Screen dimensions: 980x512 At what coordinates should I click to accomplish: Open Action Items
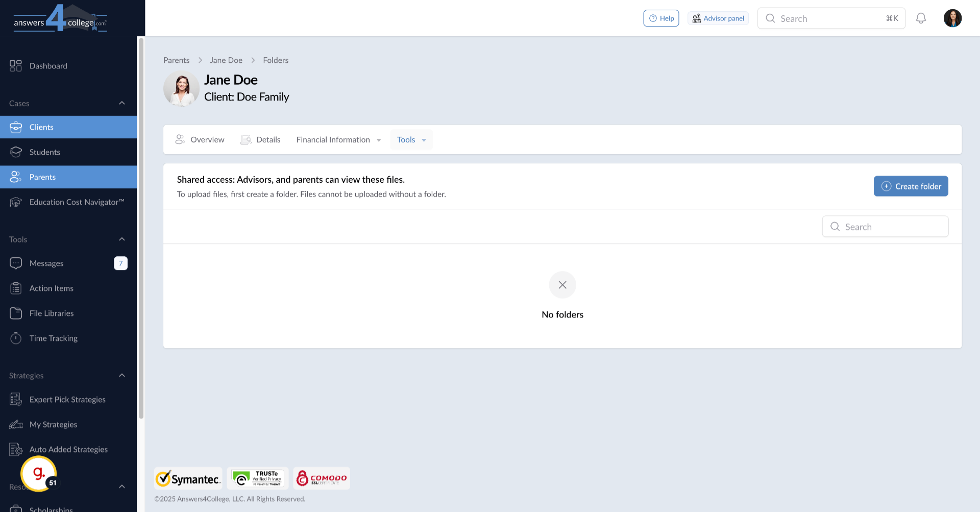point(51,288)
